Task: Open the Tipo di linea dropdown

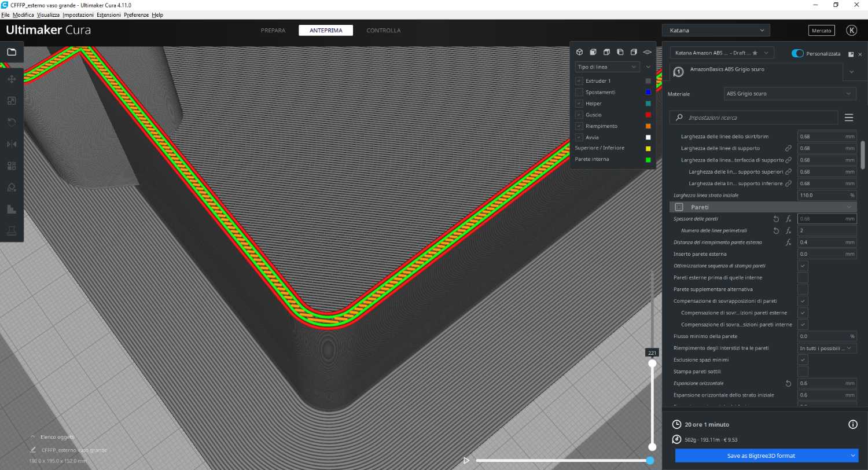Action: point(608,67)
